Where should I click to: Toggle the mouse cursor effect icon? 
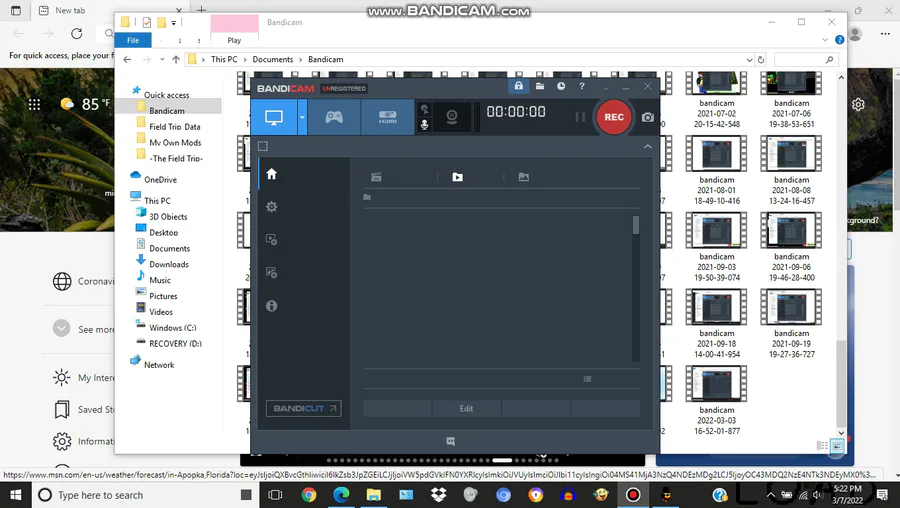tap(425, 109)
